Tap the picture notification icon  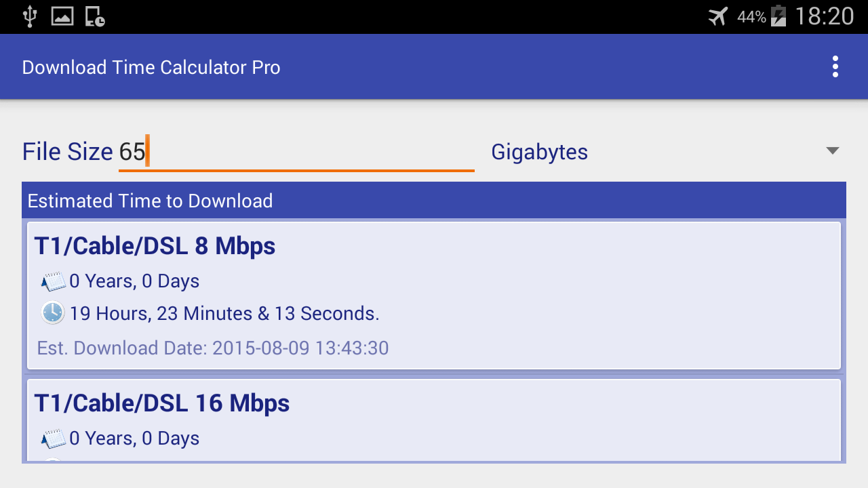pyautogui.click(x=62, y=16)
